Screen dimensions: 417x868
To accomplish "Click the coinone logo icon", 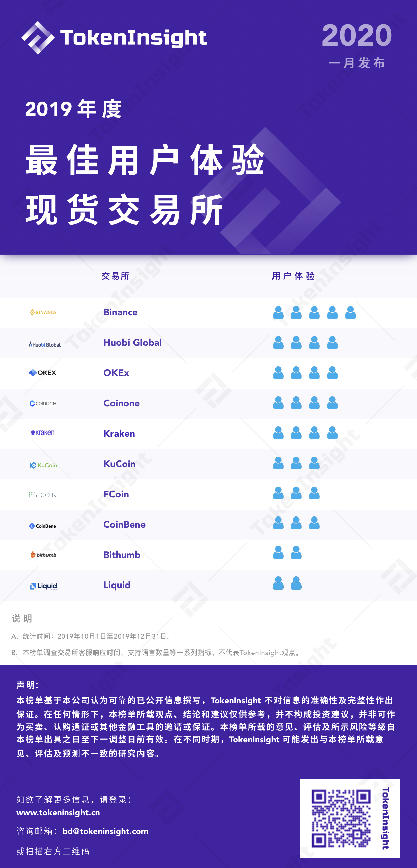I will pos(43,403).
